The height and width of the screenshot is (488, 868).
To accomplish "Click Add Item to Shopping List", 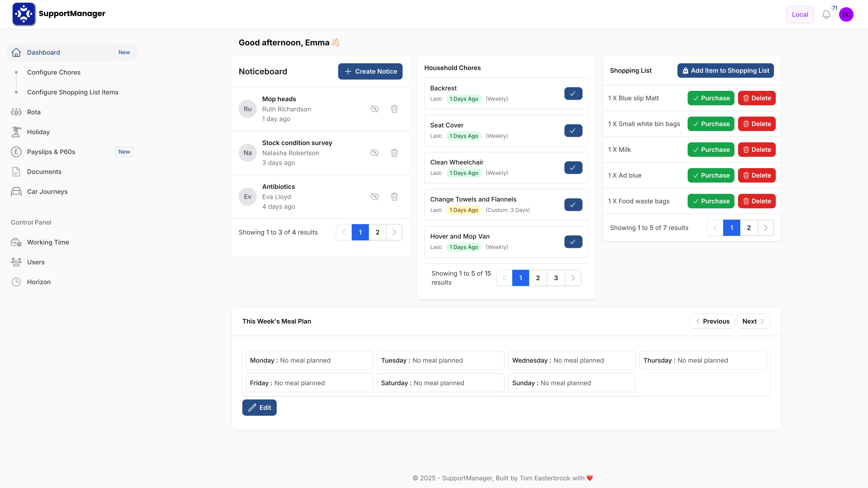I will pyautogui.click(x=725, y=70).
